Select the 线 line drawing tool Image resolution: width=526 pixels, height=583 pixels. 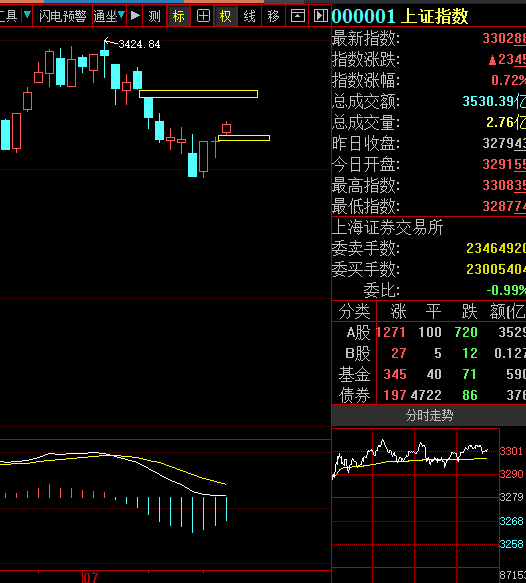point(249,16)
